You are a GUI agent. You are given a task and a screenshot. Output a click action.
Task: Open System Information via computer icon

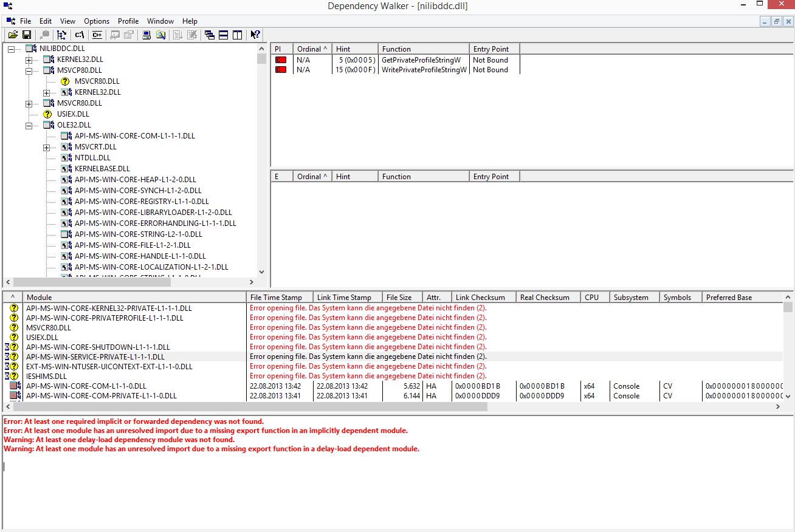146,35
